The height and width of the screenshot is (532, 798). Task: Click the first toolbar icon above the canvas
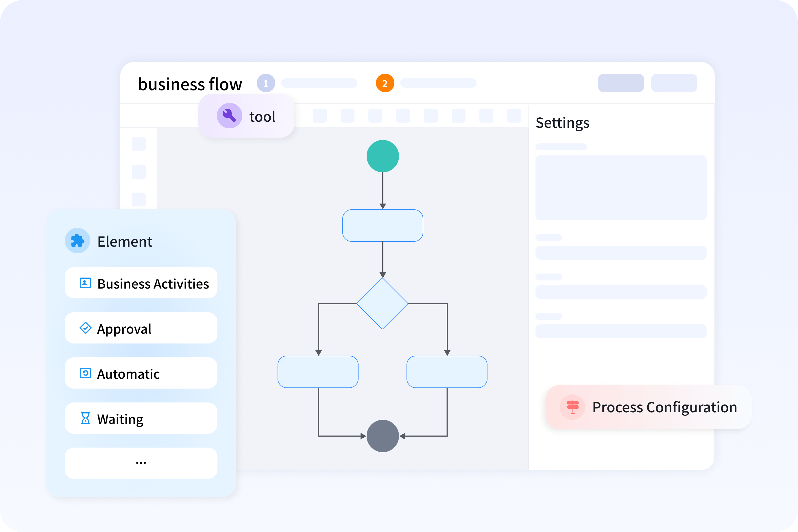tap(319, 116)
